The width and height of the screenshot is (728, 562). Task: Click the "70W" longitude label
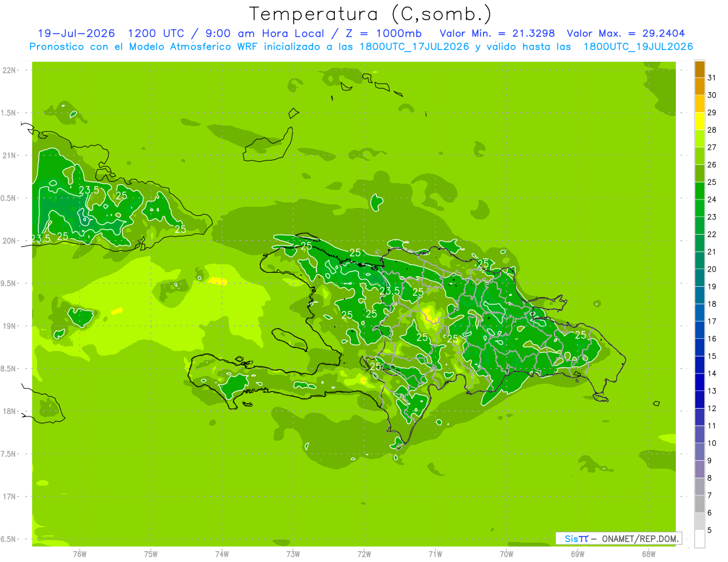506,554
